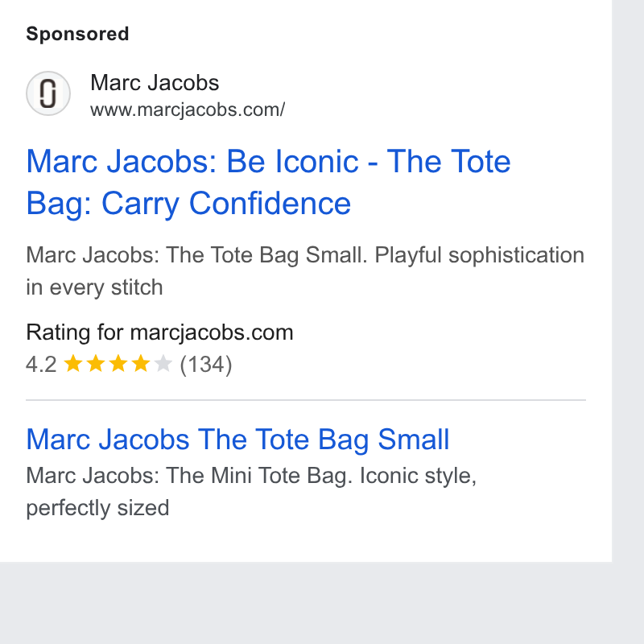Click the empty gray fifth star

[x=163, y=364]
